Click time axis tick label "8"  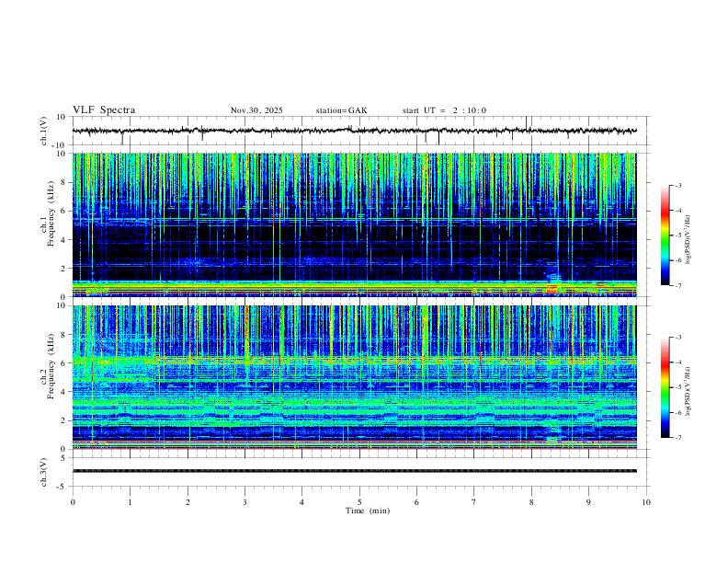(531, 502)
